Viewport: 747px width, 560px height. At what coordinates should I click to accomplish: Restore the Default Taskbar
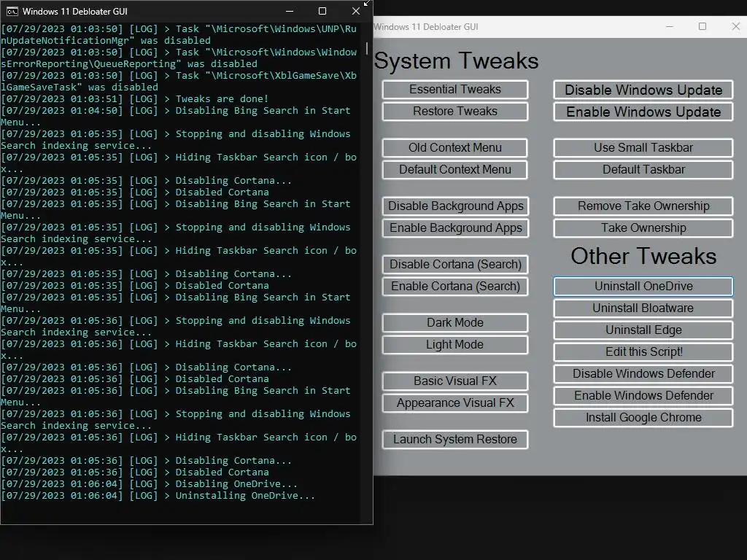(x=643, y=169)
